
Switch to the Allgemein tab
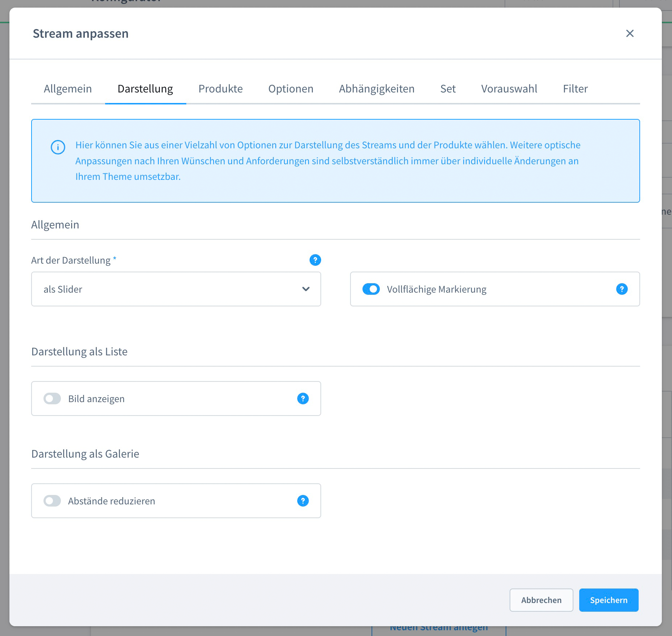[x=68, y=88]
